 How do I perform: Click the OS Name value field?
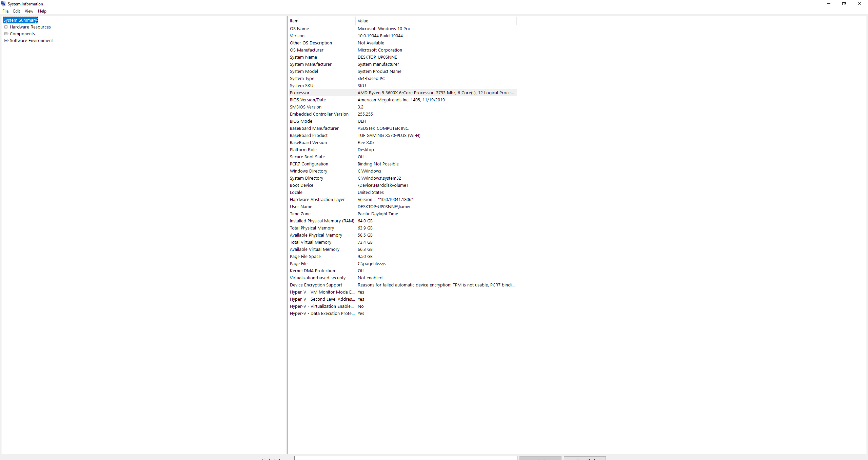click(x=383, y=28)
